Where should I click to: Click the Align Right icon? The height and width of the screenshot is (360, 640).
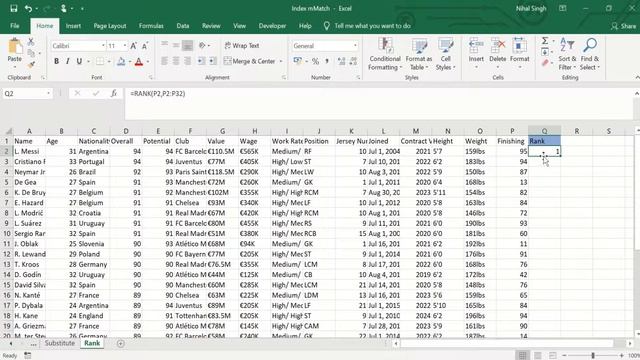pyautogui.click(x=187, y=61)
